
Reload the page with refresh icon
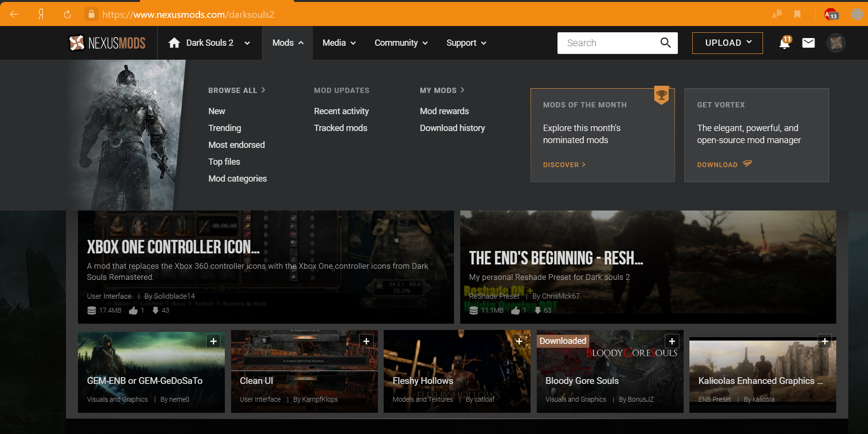[x=67, y=14]
